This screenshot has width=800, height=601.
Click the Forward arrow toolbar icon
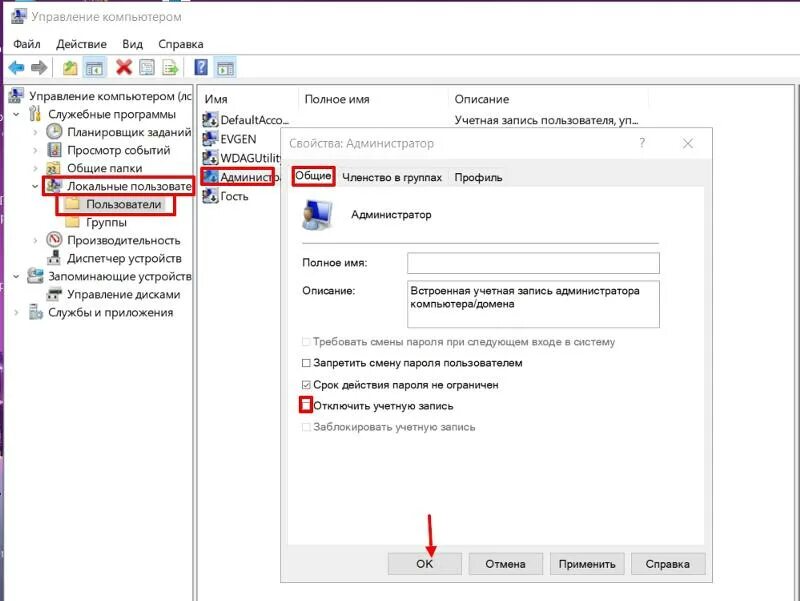pos(39,67)
